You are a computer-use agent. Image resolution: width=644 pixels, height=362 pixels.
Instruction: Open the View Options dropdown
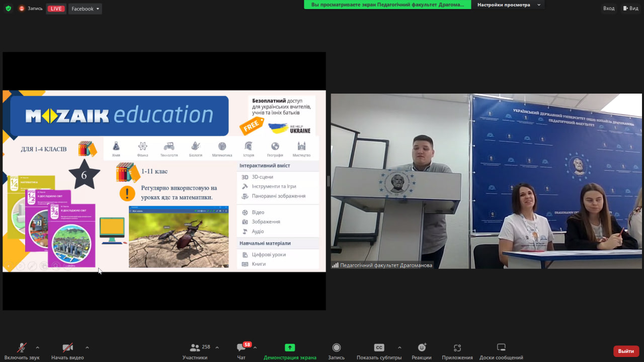509,5
